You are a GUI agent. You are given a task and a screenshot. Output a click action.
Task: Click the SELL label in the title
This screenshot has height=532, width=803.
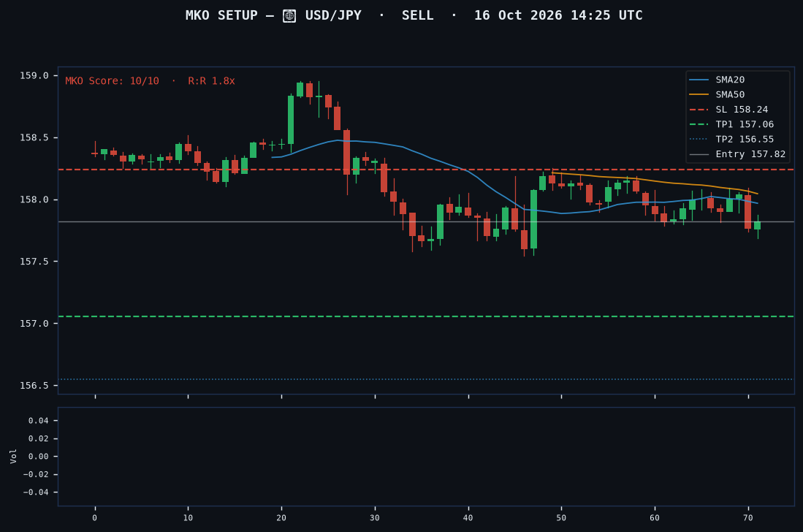(417, 15)
